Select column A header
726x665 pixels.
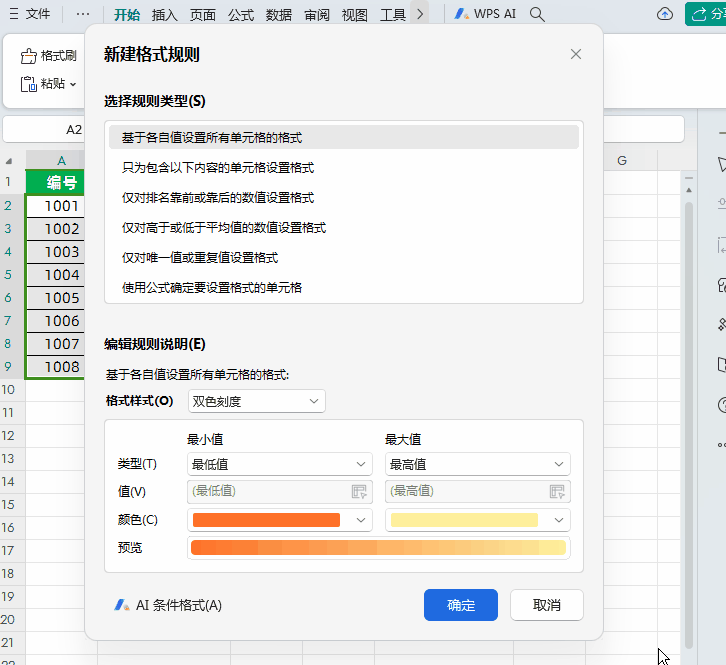56,161
